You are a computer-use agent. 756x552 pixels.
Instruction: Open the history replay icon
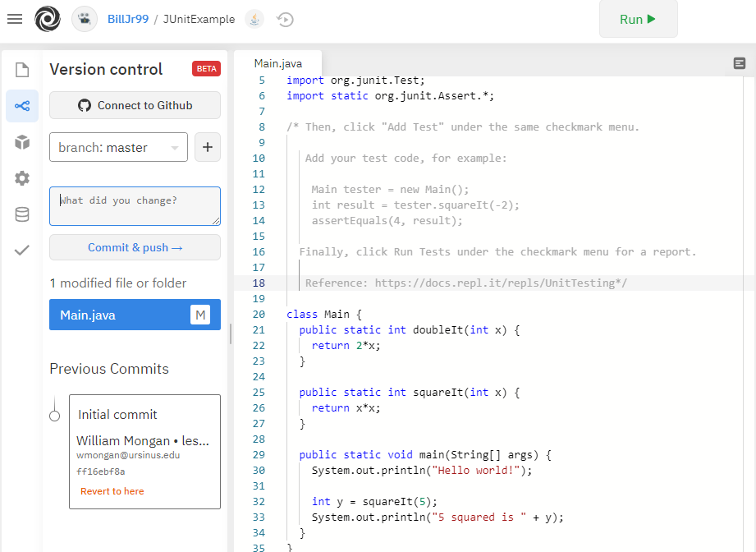pyautogui.click(x=285, y=19)
